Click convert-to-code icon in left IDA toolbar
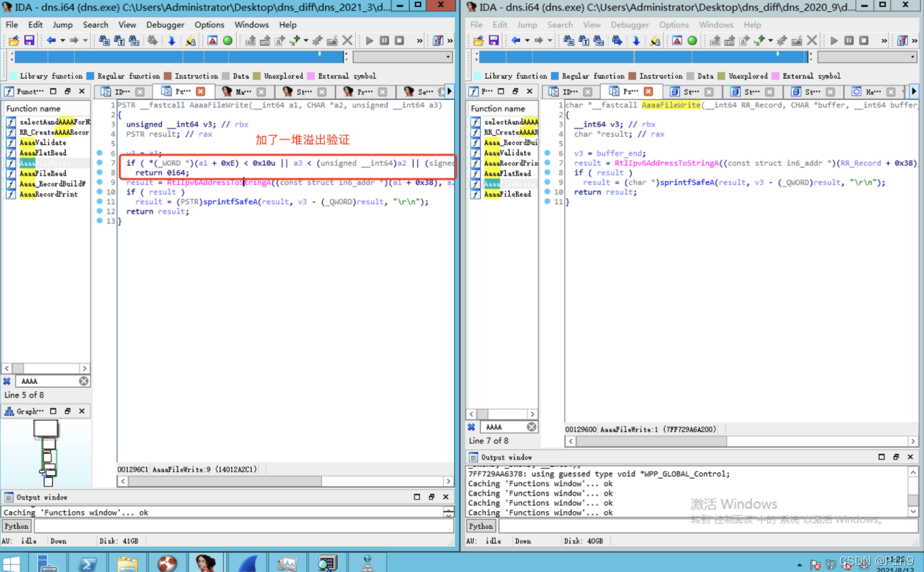The image size is (924, 572). 250,40
